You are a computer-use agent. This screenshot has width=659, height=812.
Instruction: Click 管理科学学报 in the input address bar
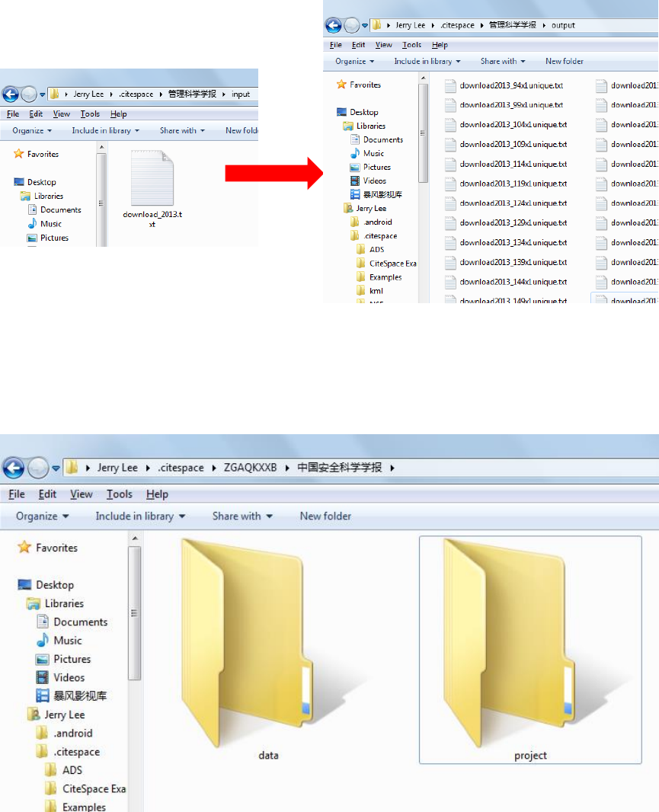pos(192,94)
